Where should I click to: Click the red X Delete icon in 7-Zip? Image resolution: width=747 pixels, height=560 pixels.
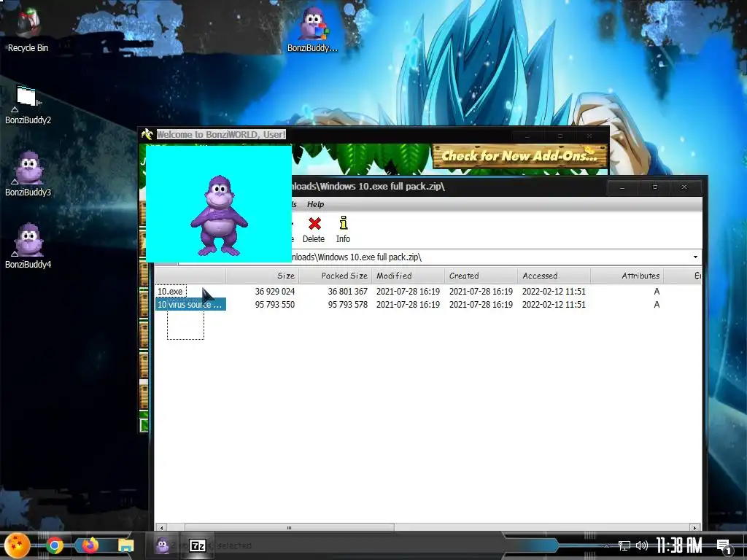pyautogui.click(x=314, y=223)
